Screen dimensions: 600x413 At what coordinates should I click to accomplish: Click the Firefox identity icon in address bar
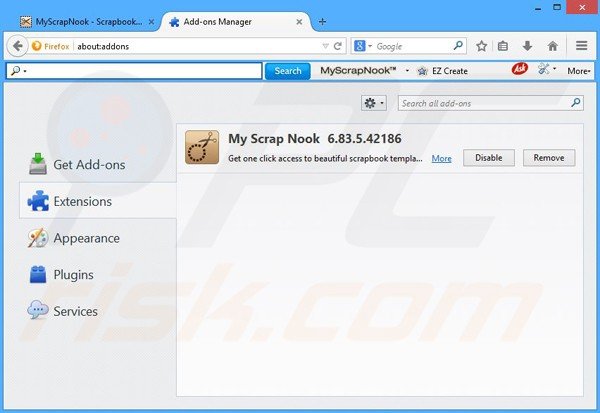37,46
